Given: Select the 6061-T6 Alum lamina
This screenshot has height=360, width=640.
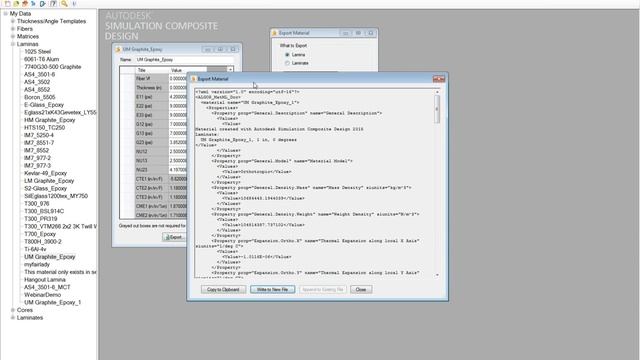Looking at the screenshot, I should click(x=41, y=59).
